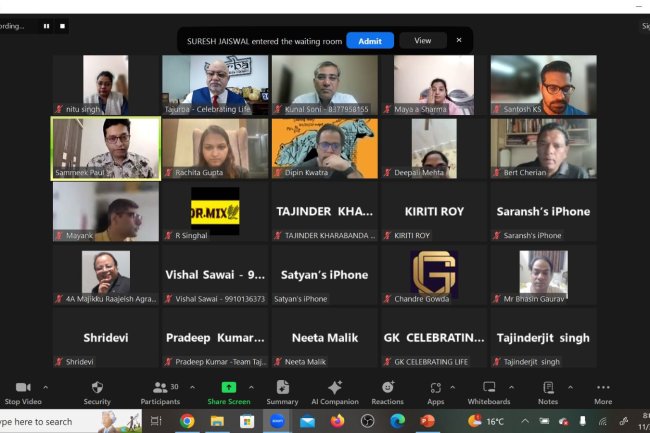
Task: Expand the Share Screen options arrow
Action: pyautogui.click(x=251, y=387)
